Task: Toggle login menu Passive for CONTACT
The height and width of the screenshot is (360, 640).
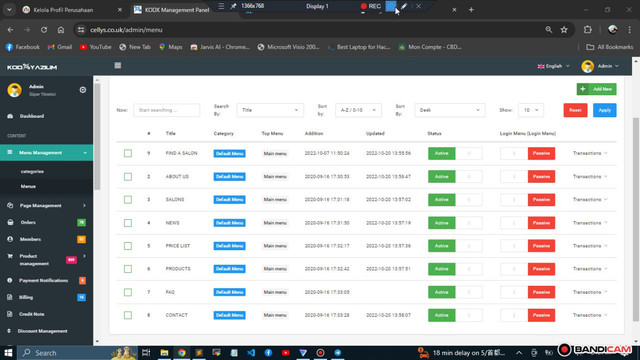Action: [x=527, y=315]
